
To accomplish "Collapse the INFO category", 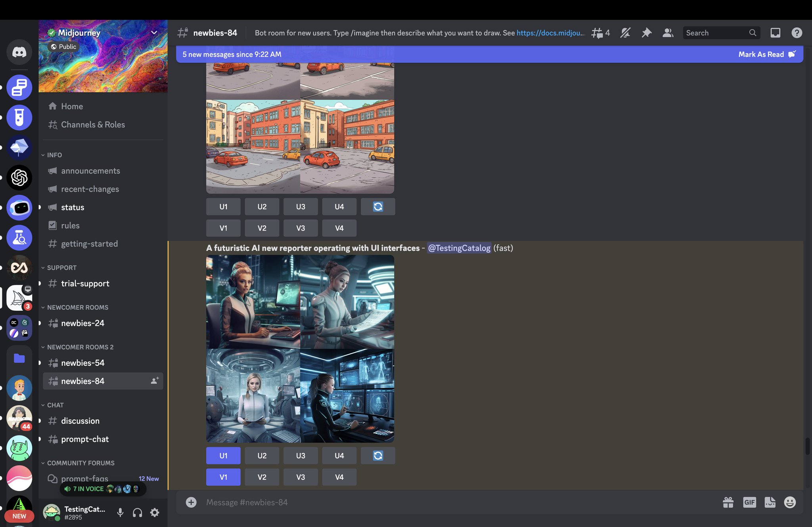I will coord(52,155).
